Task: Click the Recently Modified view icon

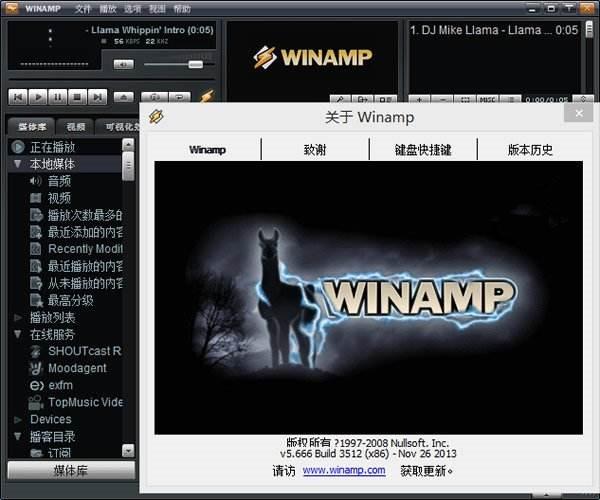Action: click(x=36, y=249)
